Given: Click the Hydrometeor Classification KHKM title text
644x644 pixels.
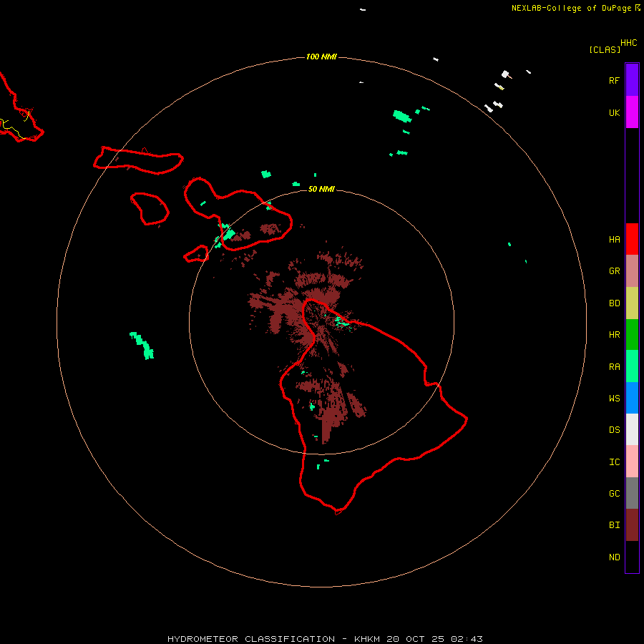Looking at the screenshot, I should (x=324, y=639).
